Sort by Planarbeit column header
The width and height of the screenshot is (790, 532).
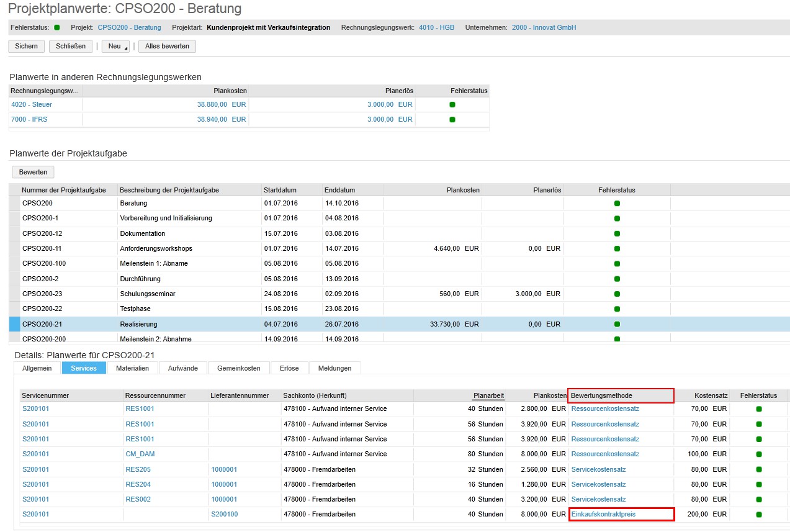(488, 395)
